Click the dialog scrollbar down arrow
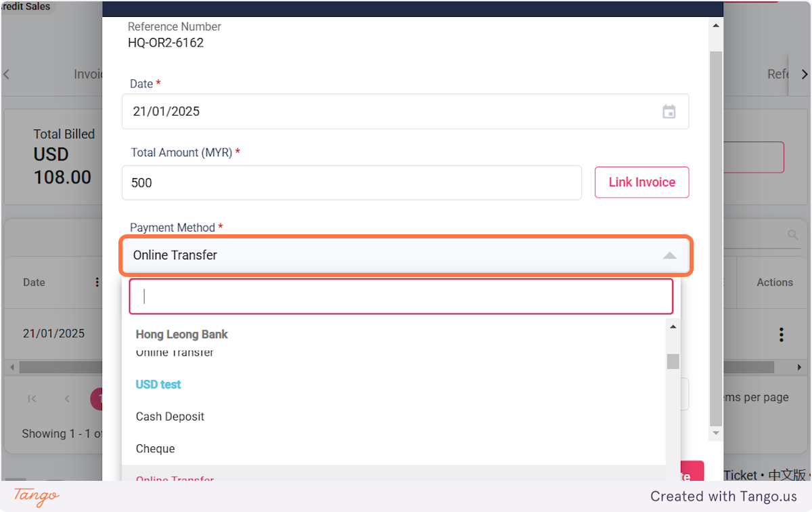 tap(716, 432)
